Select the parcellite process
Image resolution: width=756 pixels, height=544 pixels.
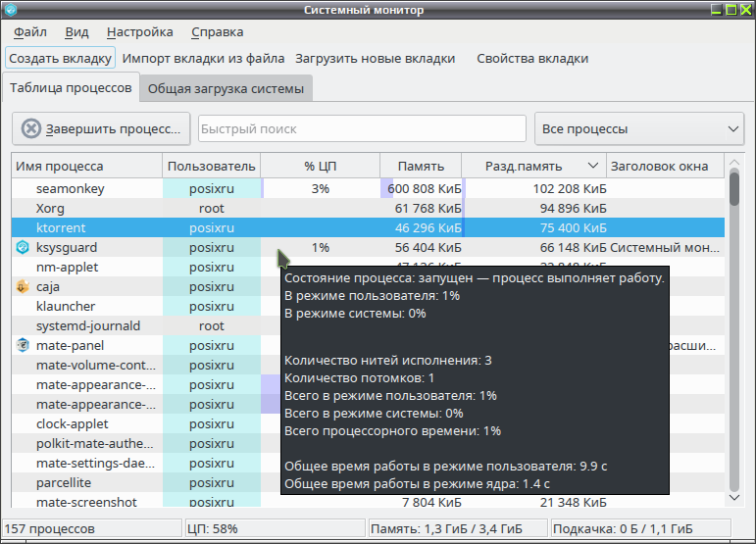pyautogui.click(x=64, y=483)
